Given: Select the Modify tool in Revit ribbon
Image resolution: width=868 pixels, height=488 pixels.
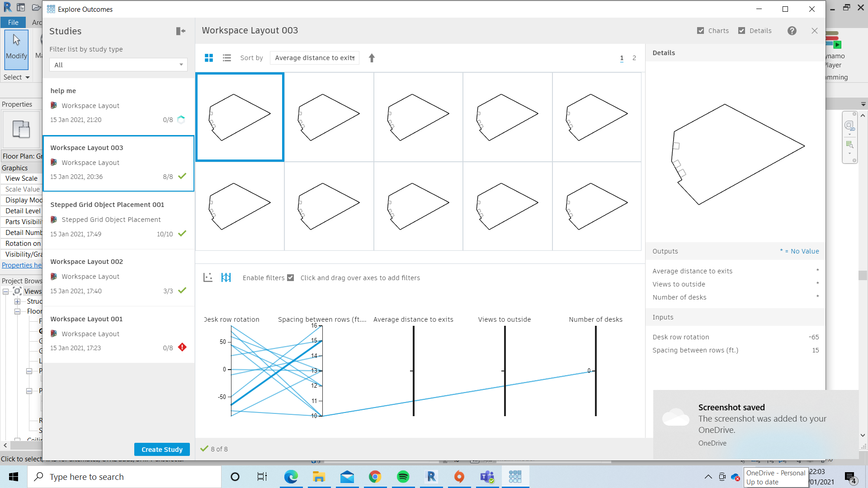Looking at the screenshot, I should click(16, 50).
